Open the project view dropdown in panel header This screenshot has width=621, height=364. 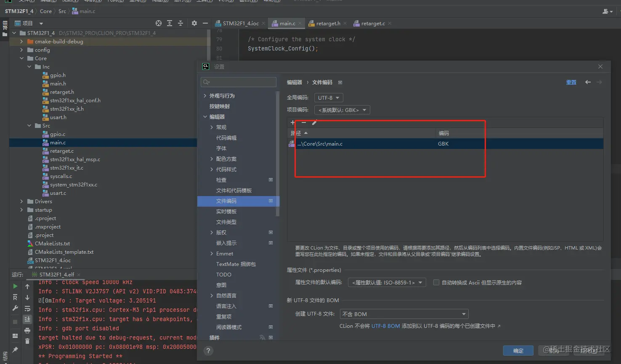click(41, 24)
